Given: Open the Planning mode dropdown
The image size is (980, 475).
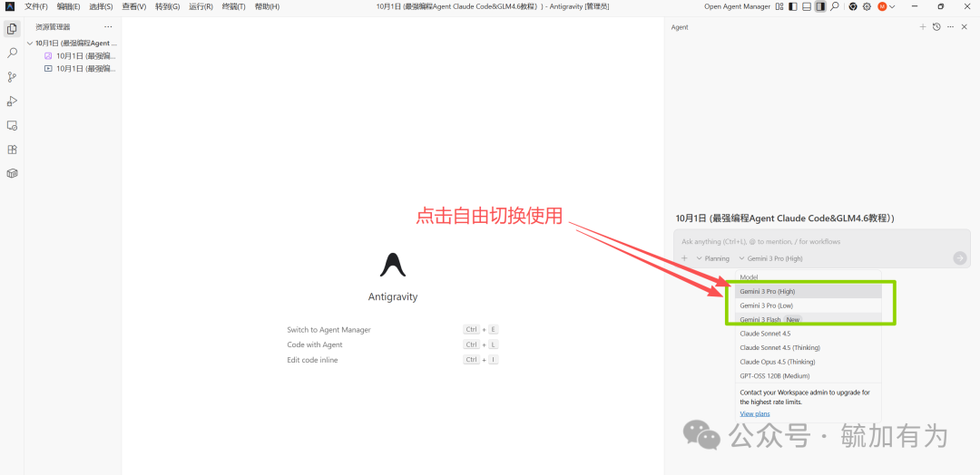Looking at the screenshot, I should pos(712,258).
